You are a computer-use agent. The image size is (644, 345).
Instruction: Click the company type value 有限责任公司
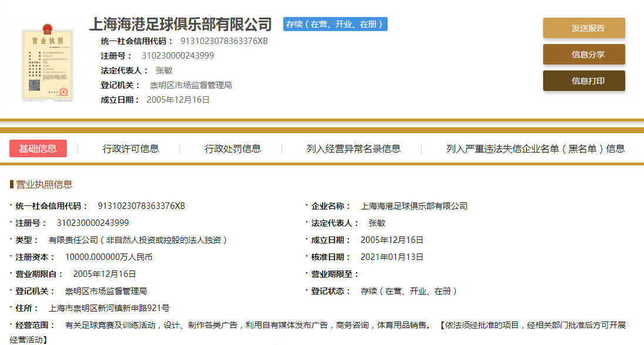(138, 240)
